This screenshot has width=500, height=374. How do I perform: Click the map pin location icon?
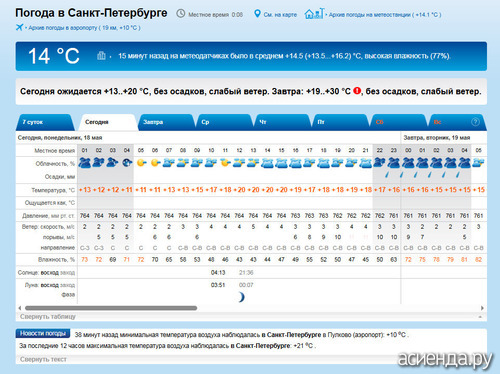(257, 14)
